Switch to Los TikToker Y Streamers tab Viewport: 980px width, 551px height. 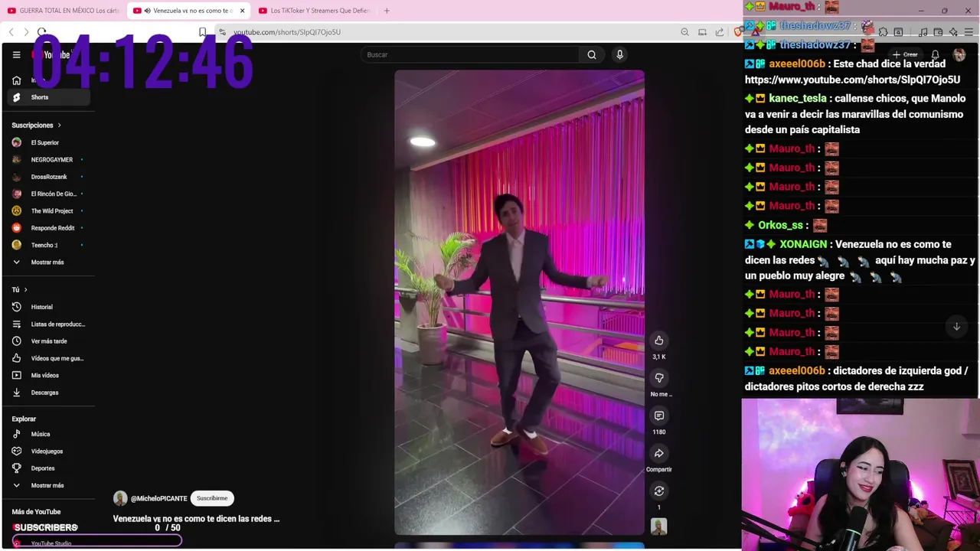coord(315,11)
